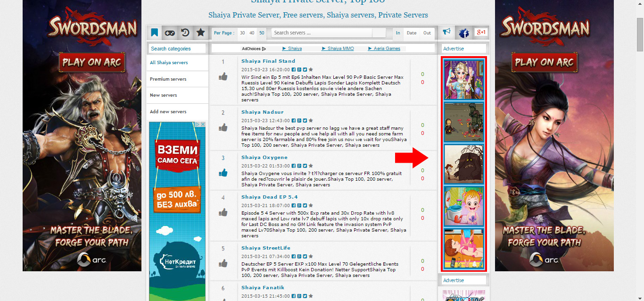Image resolution: width=644 pixels, height=301 pixels.
Task: Open the favorites star icon in the toolbar
Action: (x=200, y=33)
